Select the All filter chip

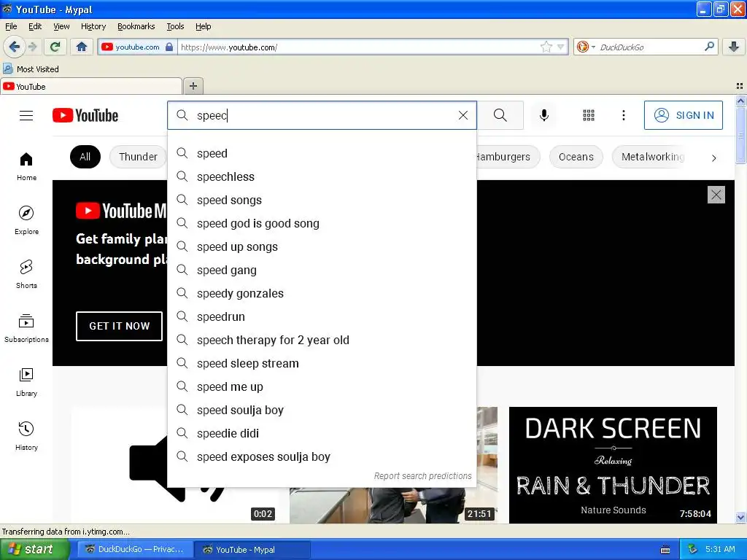[85, 157]
